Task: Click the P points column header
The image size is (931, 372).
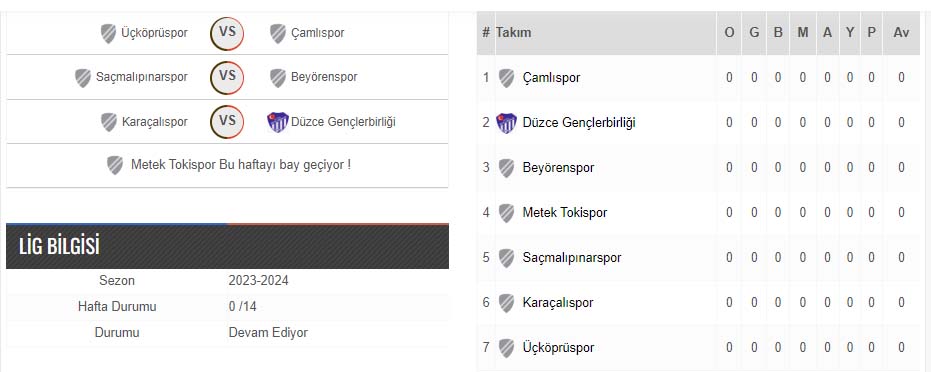Action: (x=871, y=33)
